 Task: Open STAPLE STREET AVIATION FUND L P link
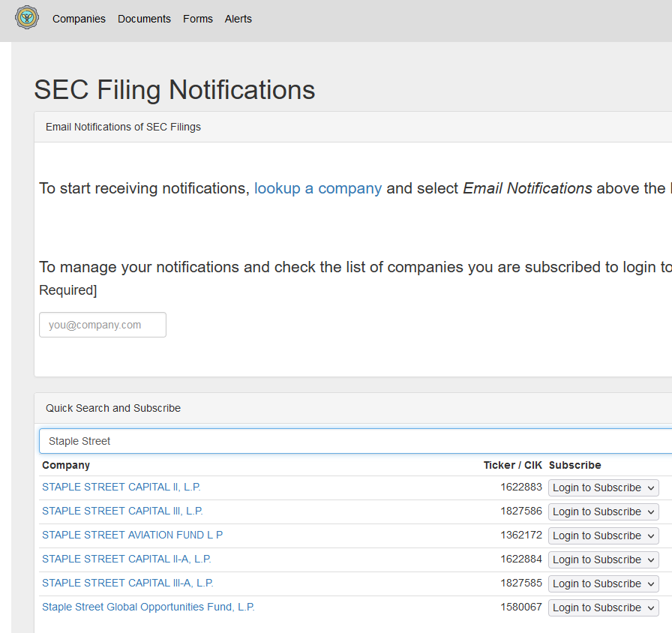[x=133, y=535]
